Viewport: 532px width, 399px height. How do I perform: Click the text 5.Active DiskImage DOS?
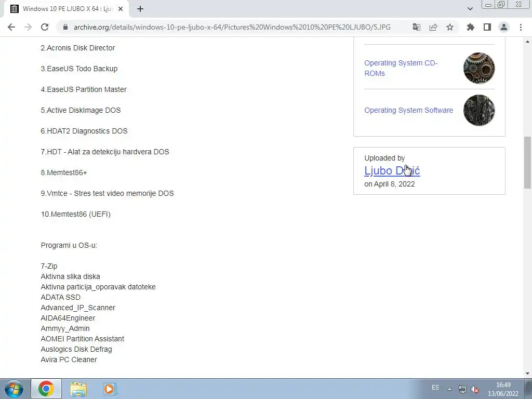tap(81, 110)
